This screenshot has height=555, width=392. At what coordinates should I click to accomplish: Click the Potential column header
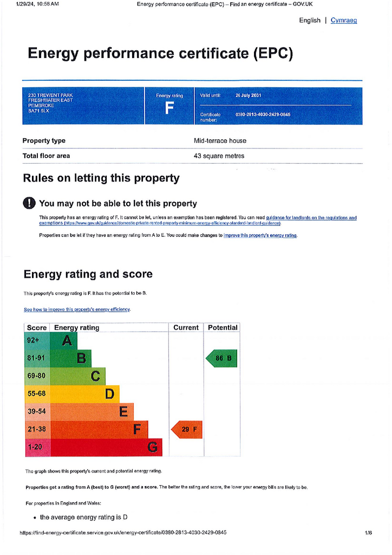(223, 328)
